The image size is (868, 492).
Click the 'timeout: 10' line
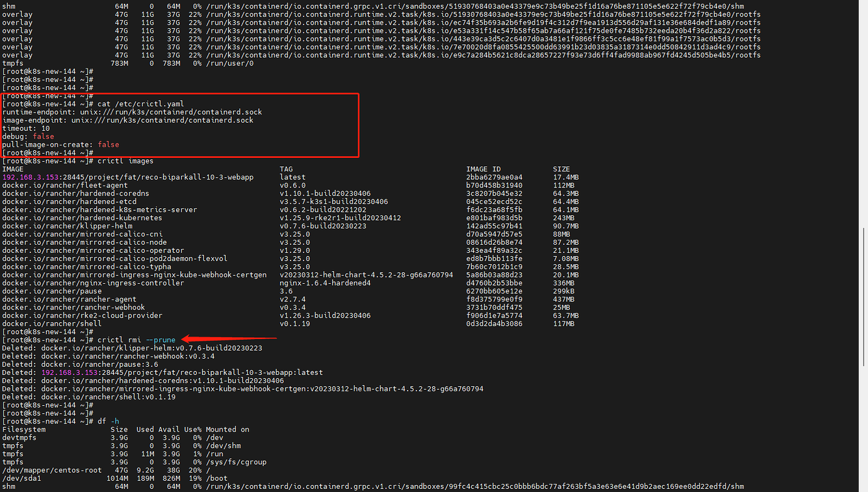(26, 128)
